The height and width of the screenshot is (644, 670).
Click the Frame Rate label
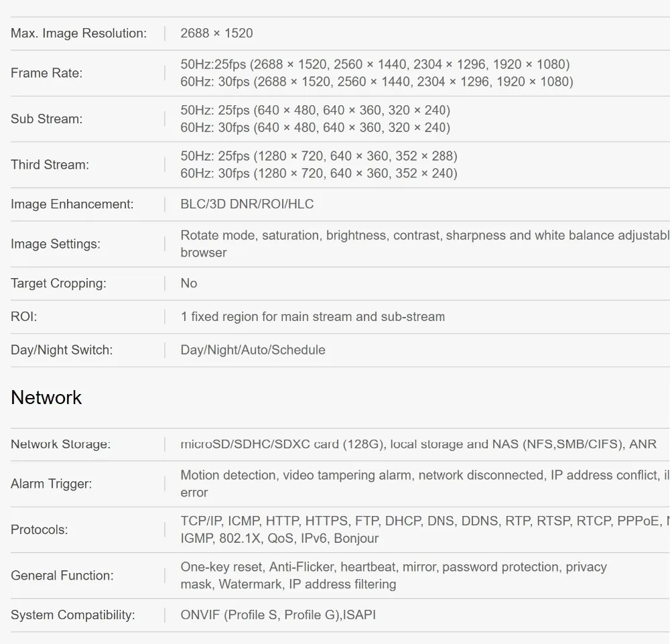(x=47, y=73)
